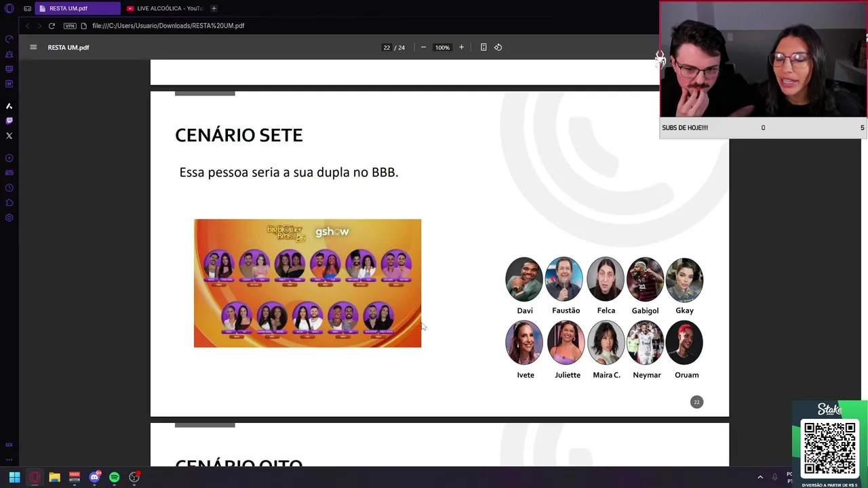
Task: Click the 'SUBS DE HOJE!!!!' overlay label
Action: tap(685, 127)
